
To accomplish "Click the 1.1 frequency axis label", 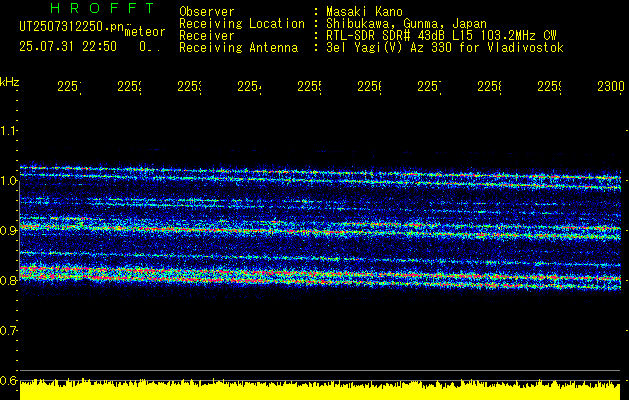I will tap(8, 131).
